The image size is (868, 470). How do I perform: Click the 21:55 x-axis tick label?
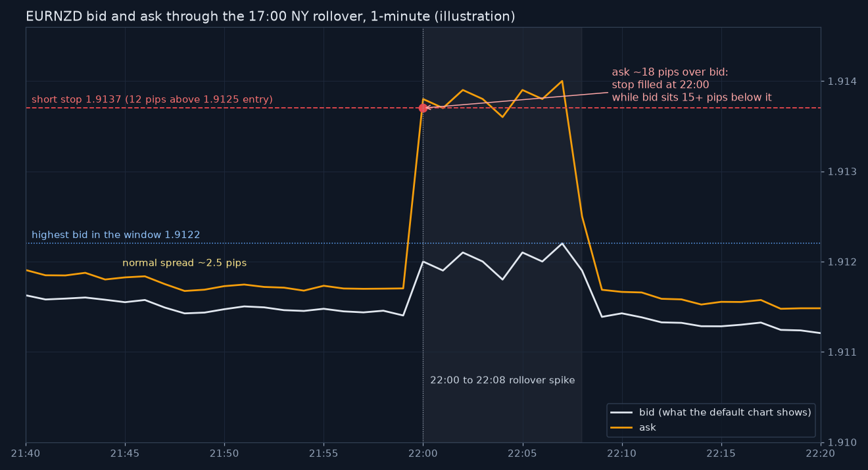pyautogui.click(x=324, y=454)
